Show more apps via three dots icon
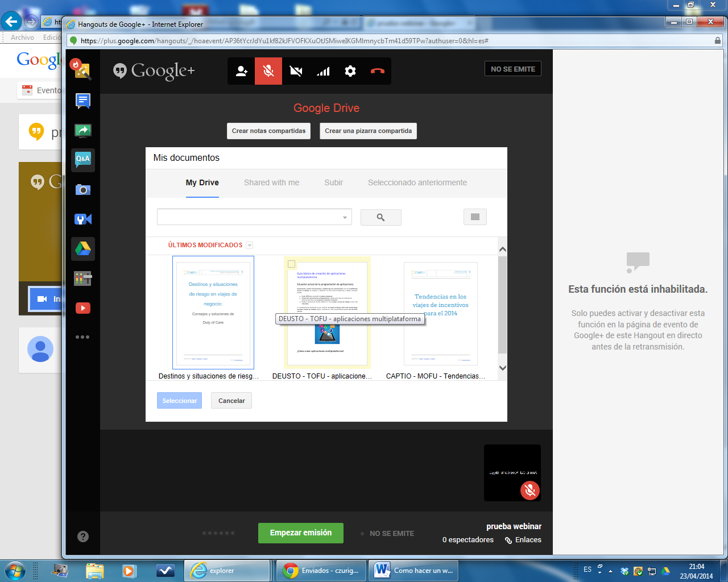Screen dimensions: 728x582 pos(83,337)
